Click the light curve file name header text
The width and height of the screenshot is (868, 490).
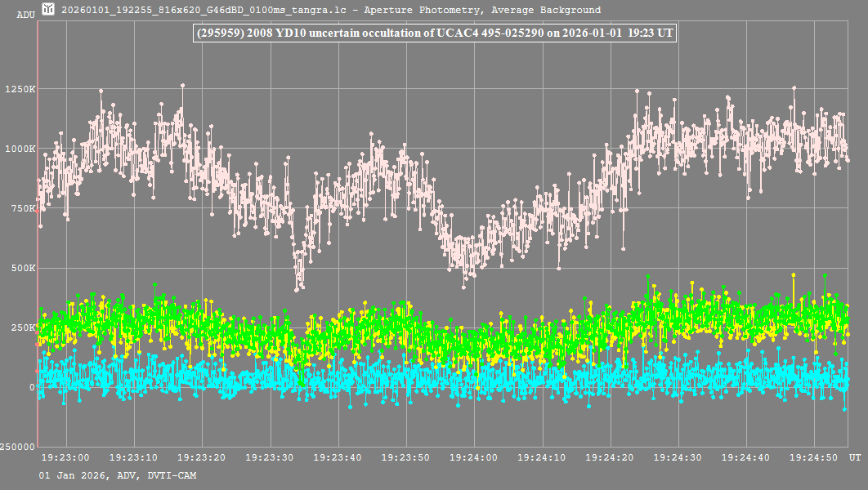point(331,11)
